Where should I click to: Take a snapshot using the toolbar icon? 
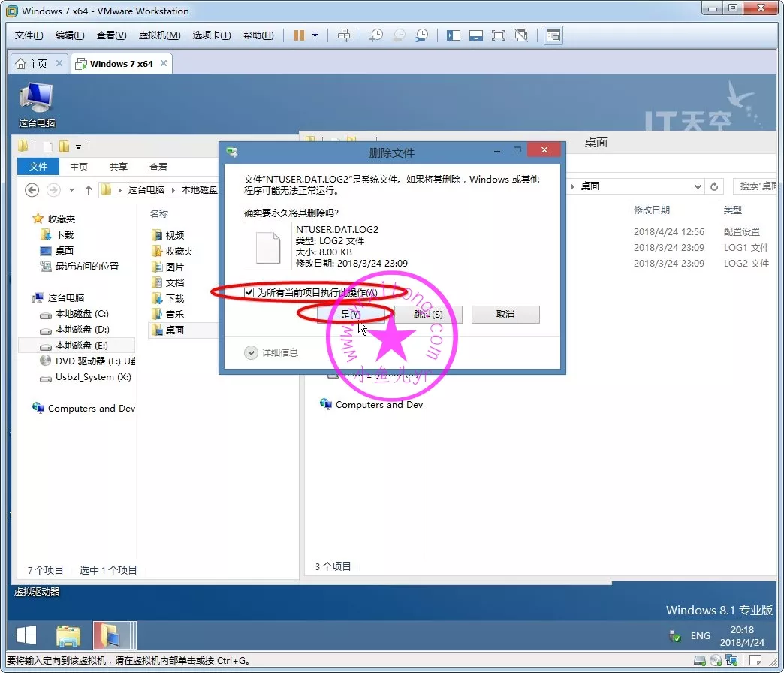tap(376, 35)
